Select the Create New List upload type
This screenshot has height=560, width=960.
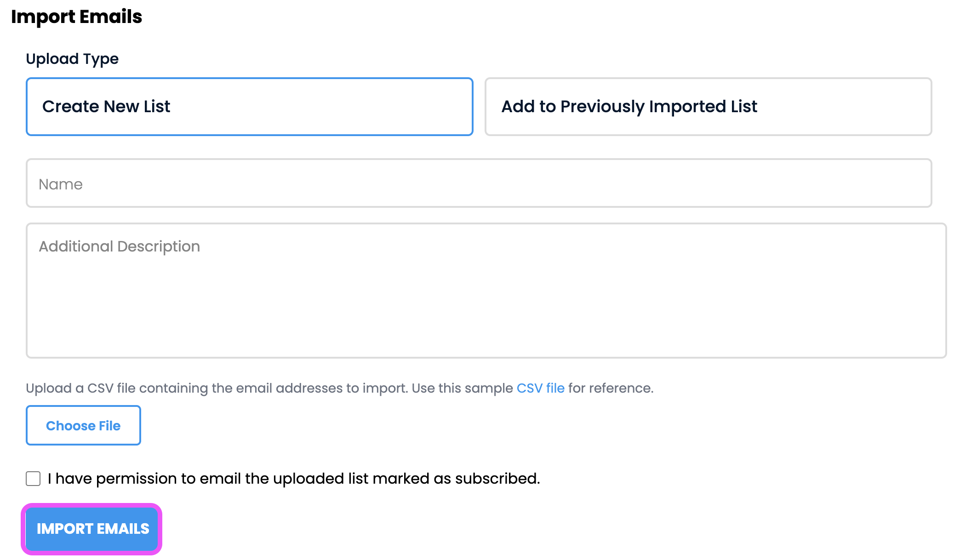coord(249,107)
